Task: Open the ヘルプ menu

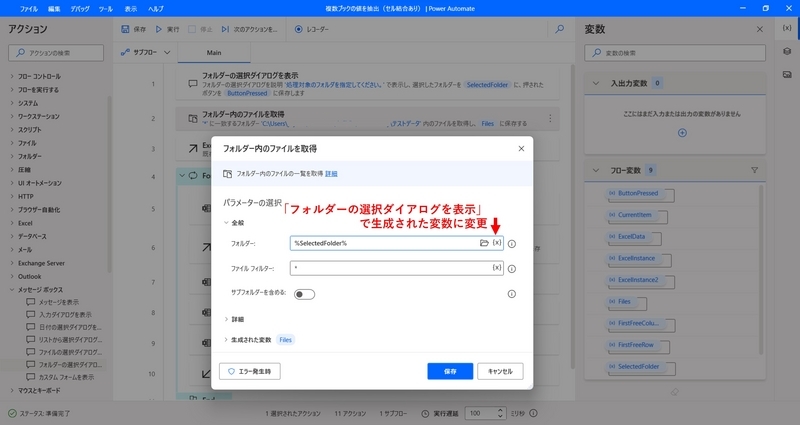Action: pos(156,9)
